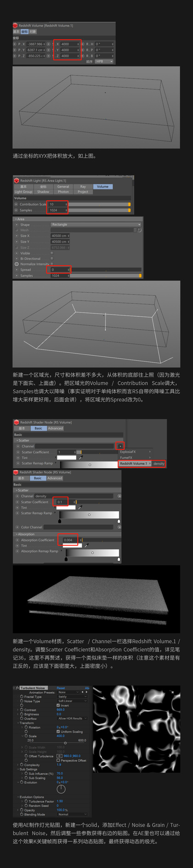Screen dimensions: 193x868
Task: Click the Reset link for Turbulent Noise
Action: [x=61, y=688]
